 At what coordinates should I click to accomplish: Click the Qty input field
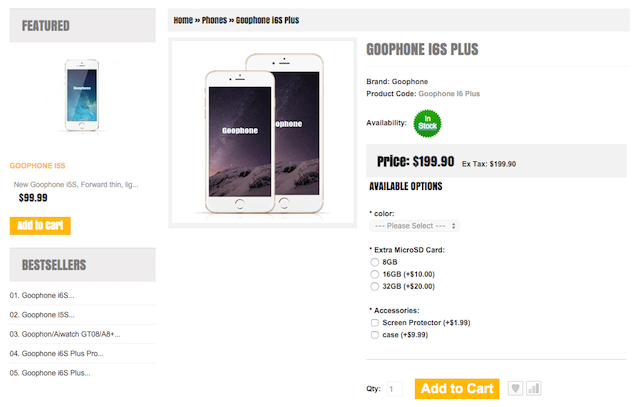395,389
